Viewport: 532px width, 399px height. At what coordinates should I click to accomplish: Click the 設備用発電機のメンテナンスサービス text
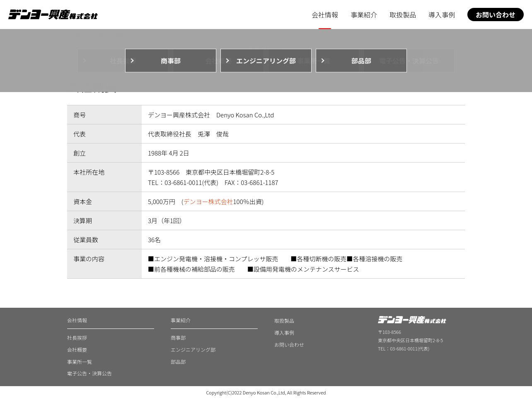pos(303,269)
